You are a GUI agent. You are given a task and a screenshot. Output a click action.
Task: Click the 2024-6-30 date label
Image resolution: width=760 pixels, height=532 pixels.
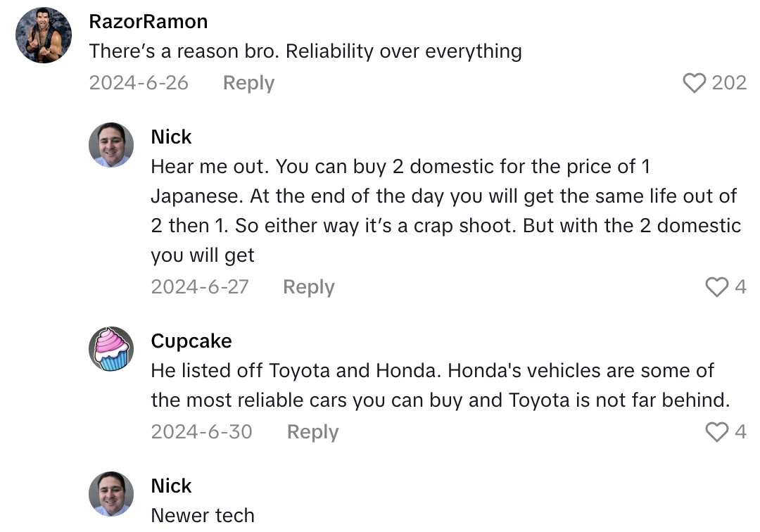(x=201, y=432)
